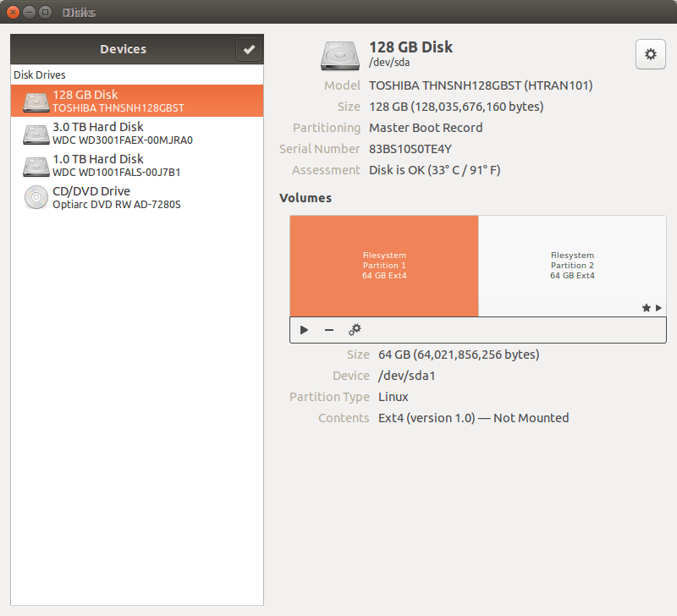This screenshot has height=616, width=677.
Task: Click the Devices panel header
Action: coord(123,49)
